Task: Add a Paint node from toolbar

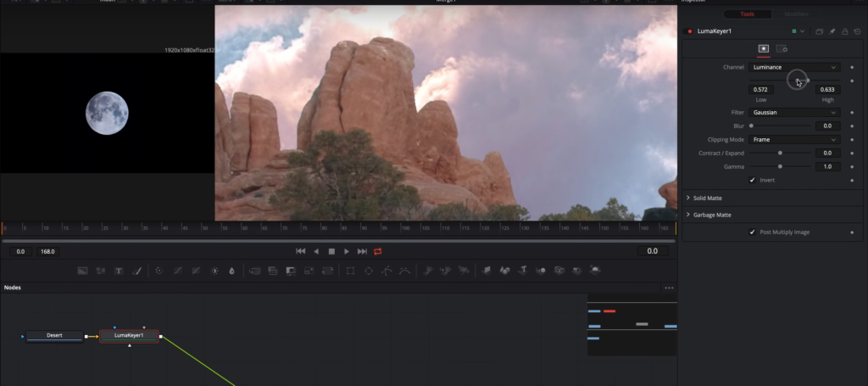Action: (136, 271)
